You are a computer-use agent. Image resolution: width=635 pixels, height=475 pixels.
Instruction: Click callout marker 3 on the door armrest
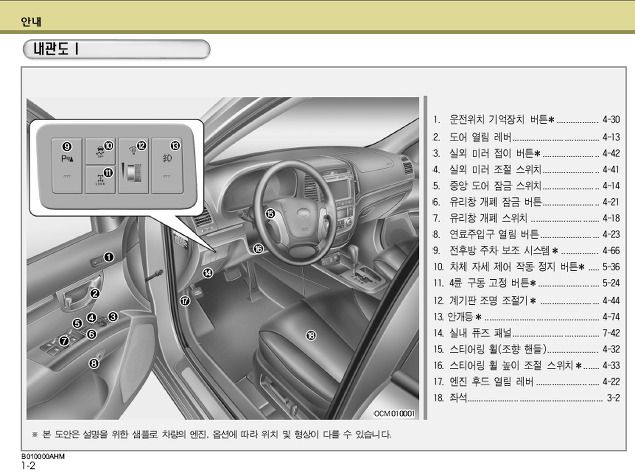(x=113, y=316)
